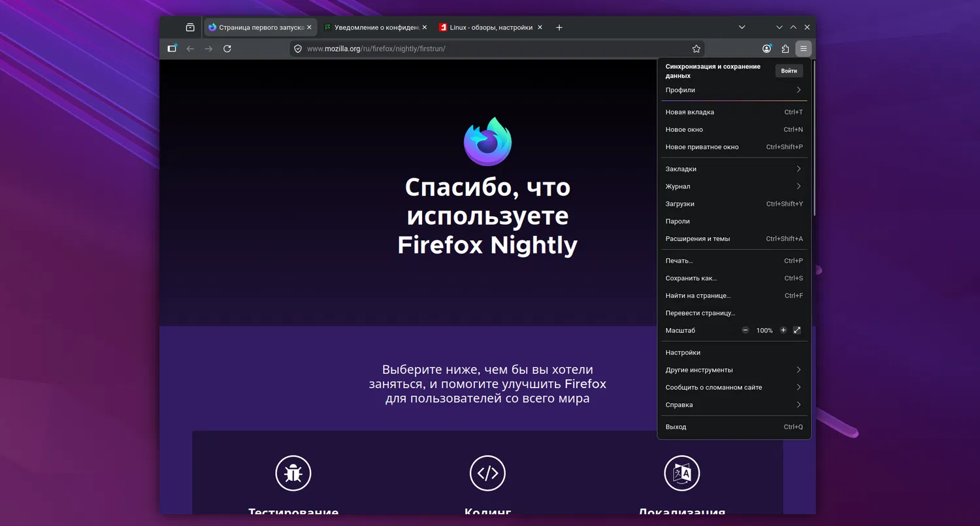The height and width of the screenshot is (526, 980).
Task: Open Загрузки from the menu
Action: tap(734, 204)
